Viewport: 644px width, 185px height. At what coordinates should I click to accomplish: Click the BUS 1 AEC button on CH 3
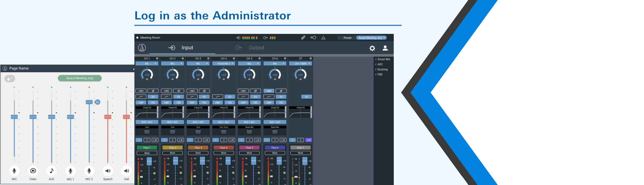(x=198, y=122)
